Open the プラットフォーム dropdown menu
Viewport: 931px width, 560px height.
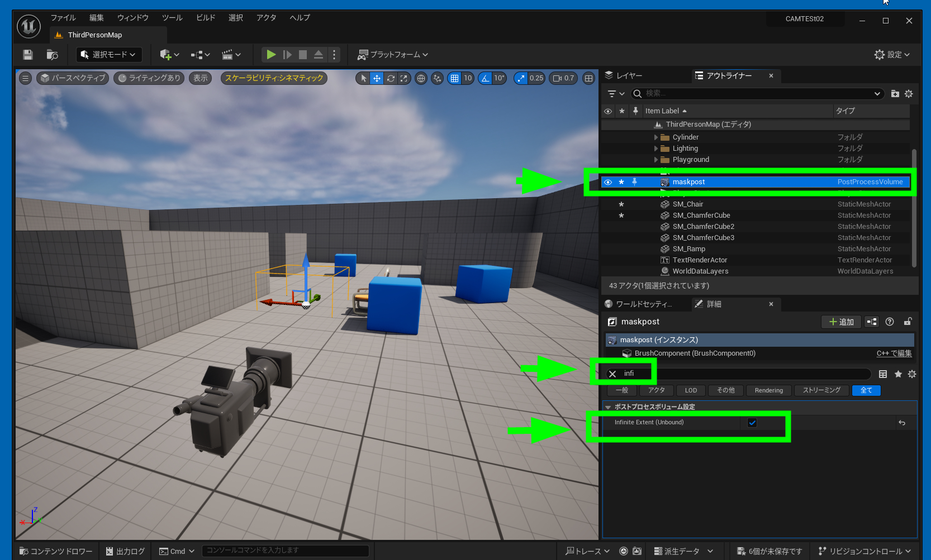point(393,55)
